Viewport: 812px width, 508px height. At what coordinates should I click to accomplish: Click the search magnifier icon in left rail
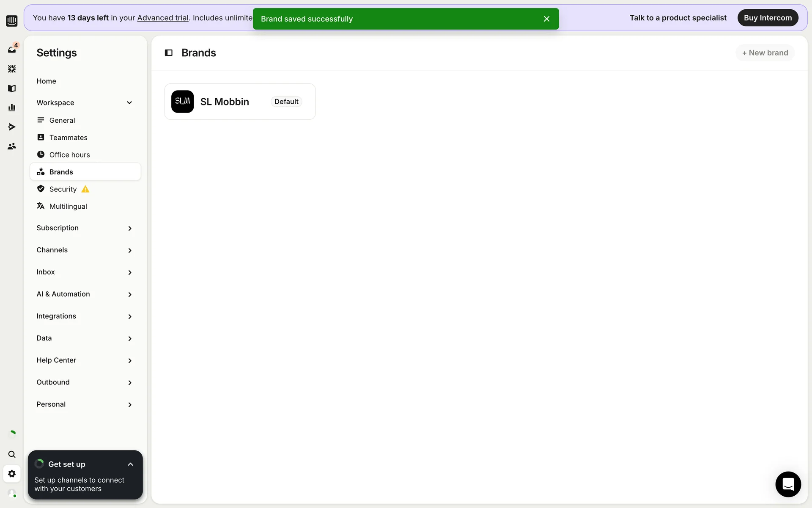pyautogui.click(x=12, y=454)
